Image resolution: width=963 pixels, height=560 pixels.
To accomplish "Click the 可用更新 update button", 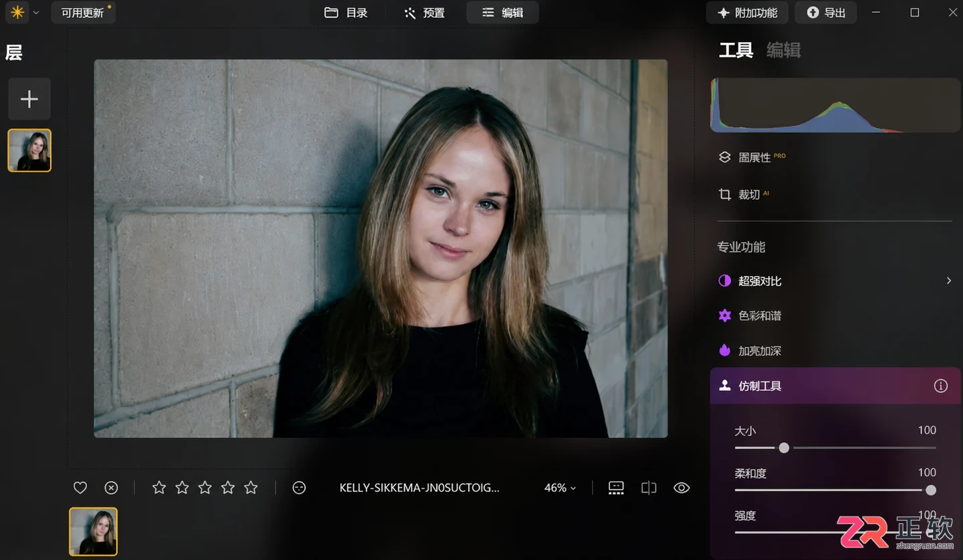I will [83, 13].
